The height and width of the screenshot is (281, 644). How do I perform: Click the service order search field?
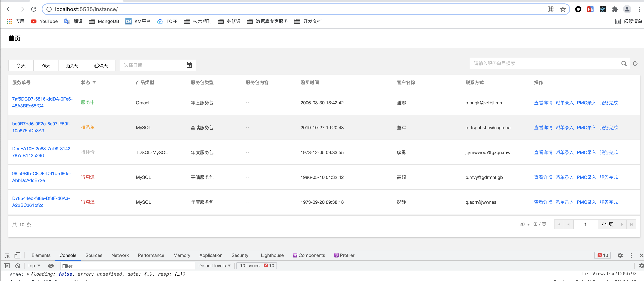[x=545, y=63]
